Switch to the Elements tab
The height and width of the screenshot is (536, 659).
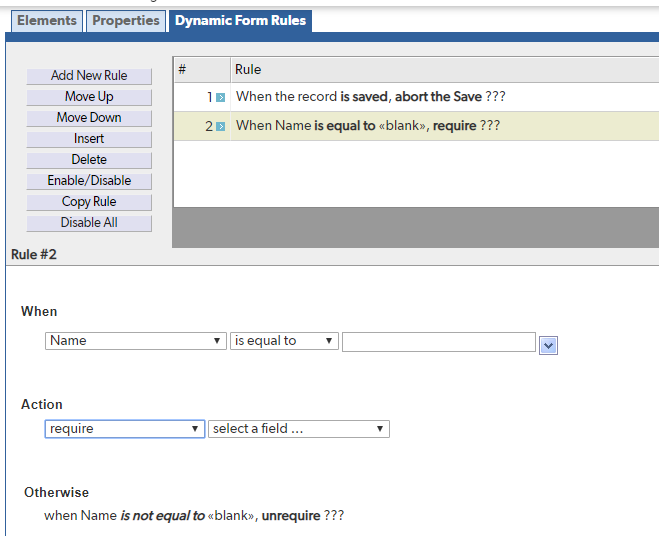click(47, 21)
